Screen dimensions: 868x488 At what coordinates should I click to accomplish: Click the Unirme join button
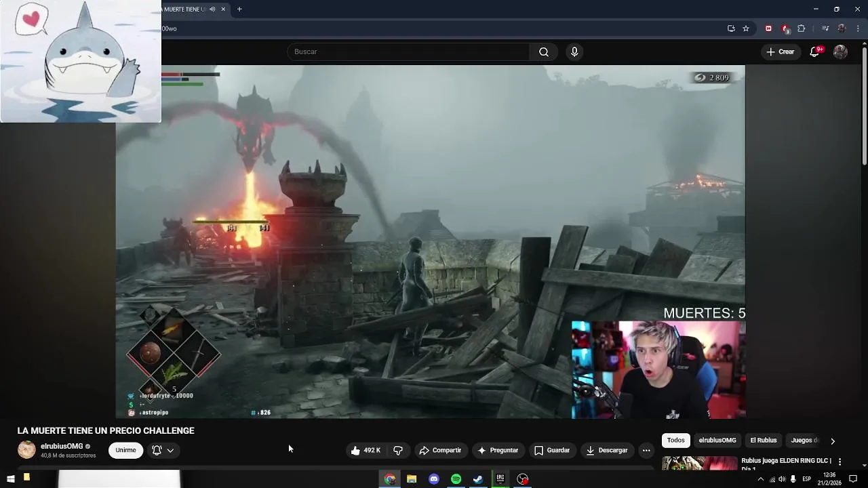(125, 450)
